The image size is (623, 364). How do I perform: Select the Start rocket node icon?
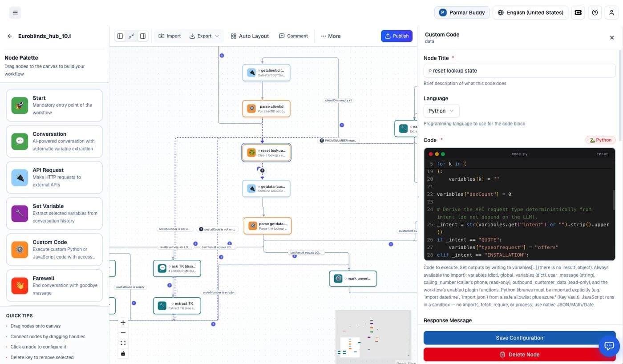point(20,105)
